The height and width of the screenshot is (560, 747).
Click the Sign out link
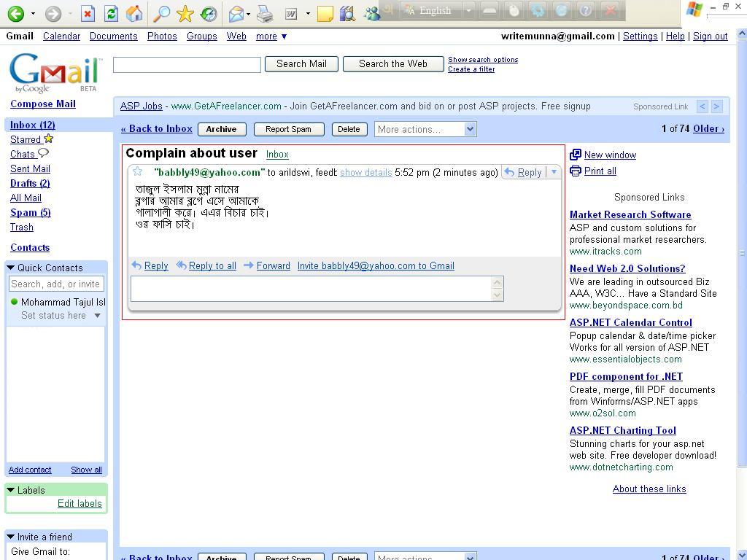(711, 36)
